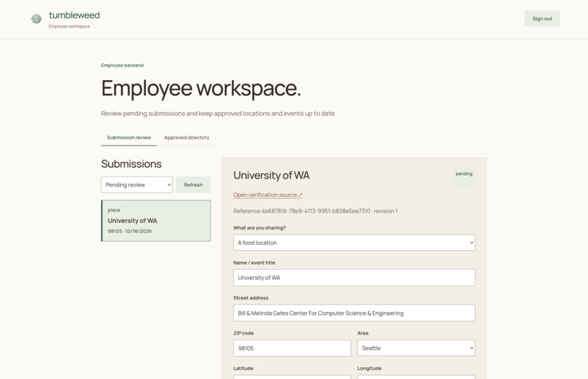Click the University of WA panel title
The image size is (588, 379).
271,175
